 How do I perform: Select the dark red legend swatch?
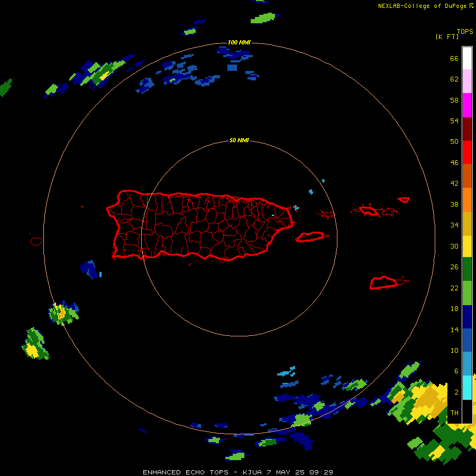click(467, 129)
